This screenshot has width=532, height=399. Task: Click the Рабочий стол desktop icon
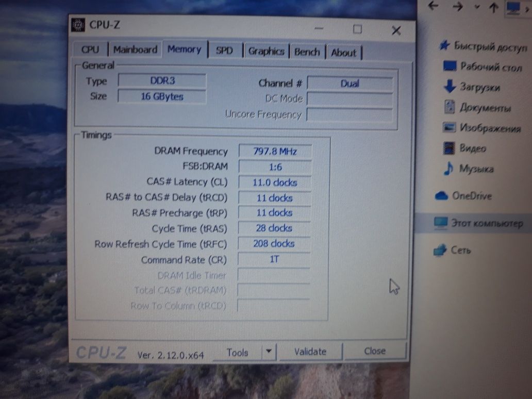pyautogui.click(x=450, y=66)
